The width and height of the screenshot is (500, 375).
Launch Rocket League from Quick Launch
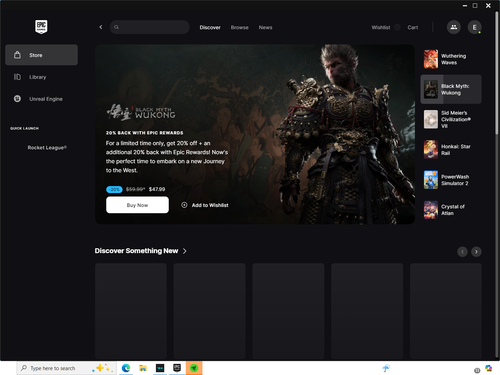tap(47, 148)
